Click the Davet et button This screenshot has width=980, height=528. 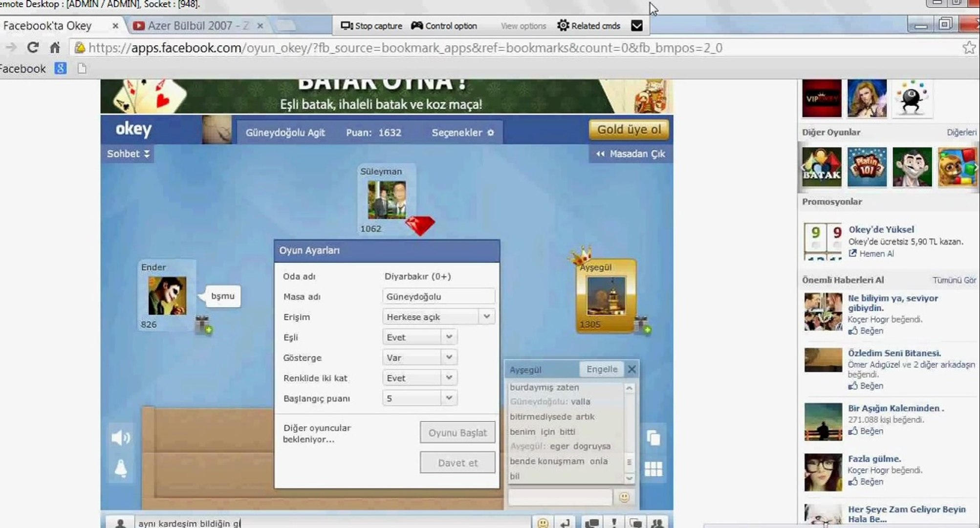457,462
